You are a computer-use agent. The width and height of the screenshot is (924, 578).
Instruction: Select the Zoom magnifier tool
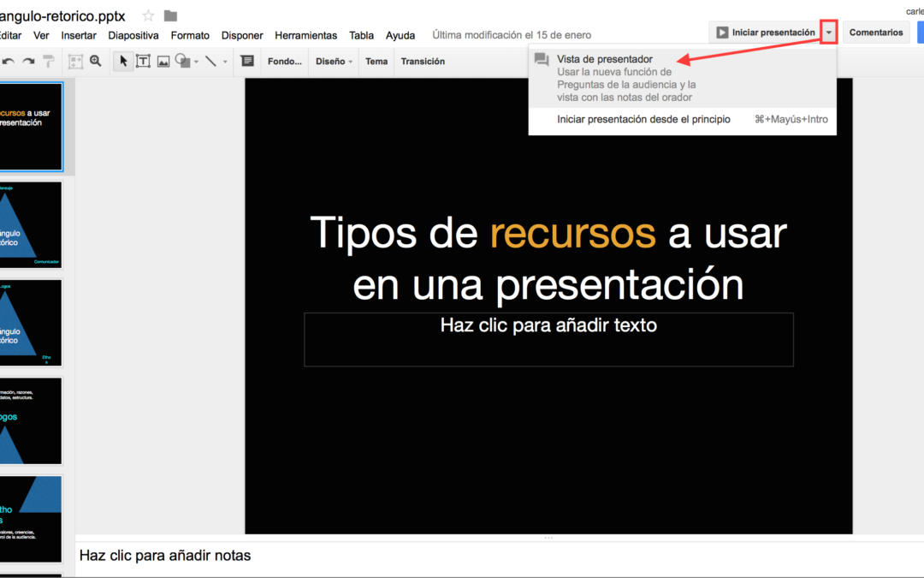point(96,61)
